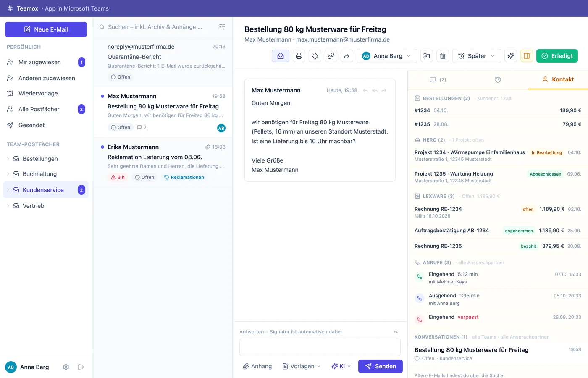Open settings gear next to Anna Berg

(66, 367)
